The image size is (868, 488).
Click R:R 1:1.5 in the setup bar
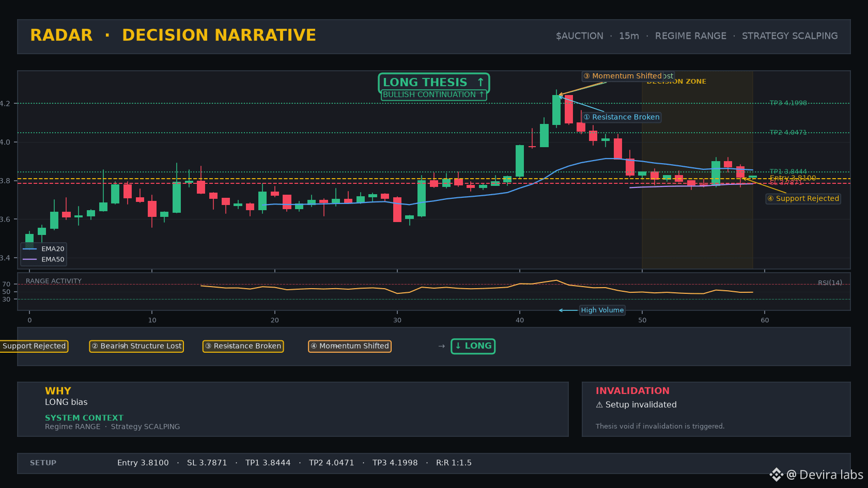pyautogui.click(x=454, y=463)
